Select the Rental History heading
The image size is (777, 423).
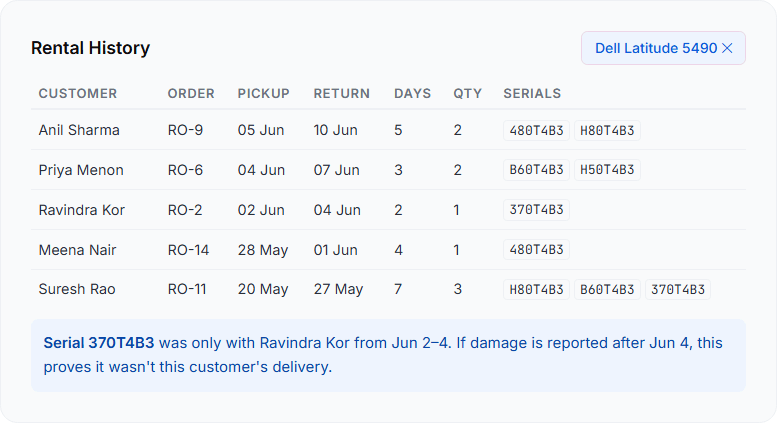coord(90,48)
